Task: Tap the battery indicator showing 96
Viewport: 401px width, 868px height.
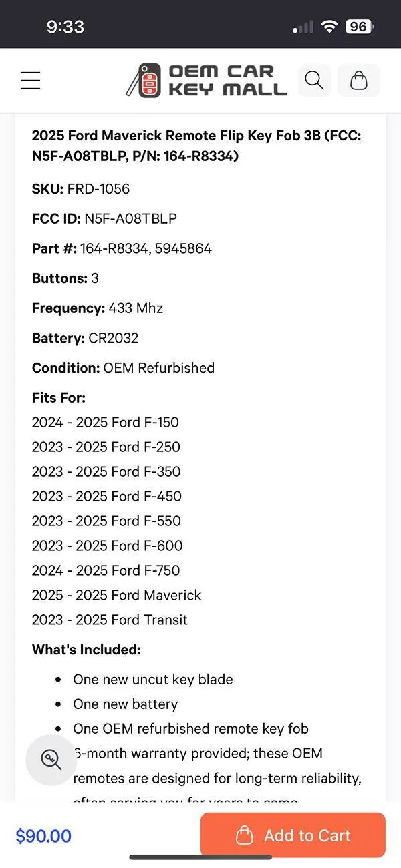Action: (359, 27)
